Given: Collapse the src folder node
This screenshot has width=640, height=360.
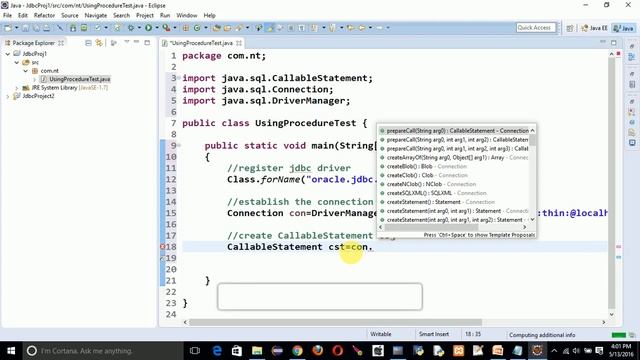Looking at the screenshot, I should click(x=17, y=62).
